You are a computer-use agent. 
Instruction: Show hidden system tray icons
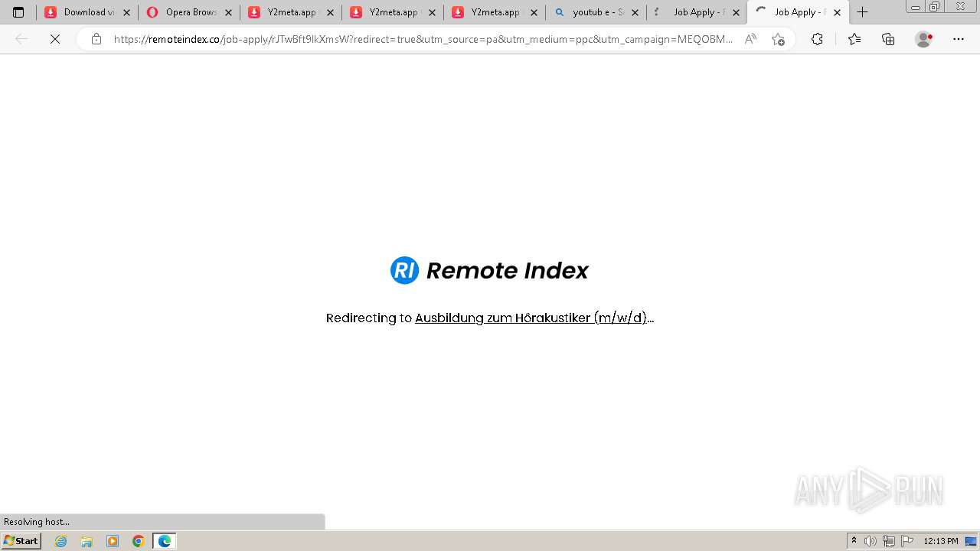click(854, 541)
